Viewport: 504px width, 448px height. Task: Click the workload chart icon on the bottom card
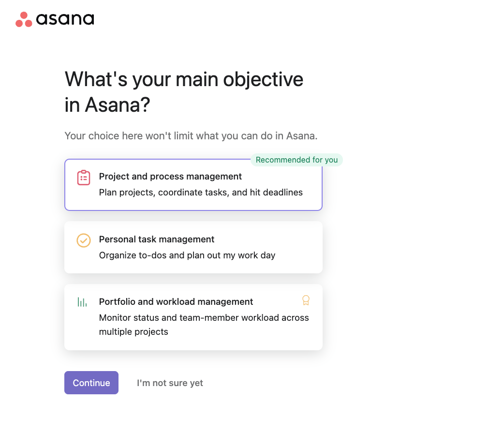pyautogui.click(x=83, y=301)
